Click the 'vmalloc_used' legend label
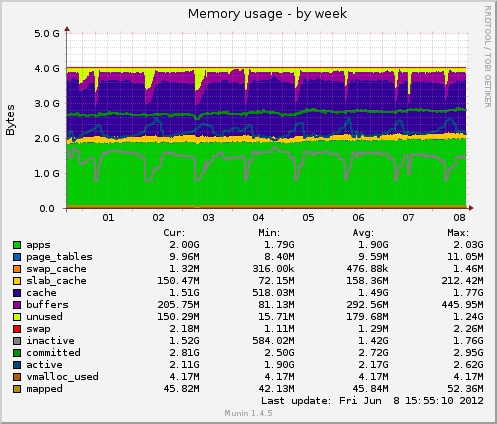This screenshot has width=497, height=424. (62, 377)
